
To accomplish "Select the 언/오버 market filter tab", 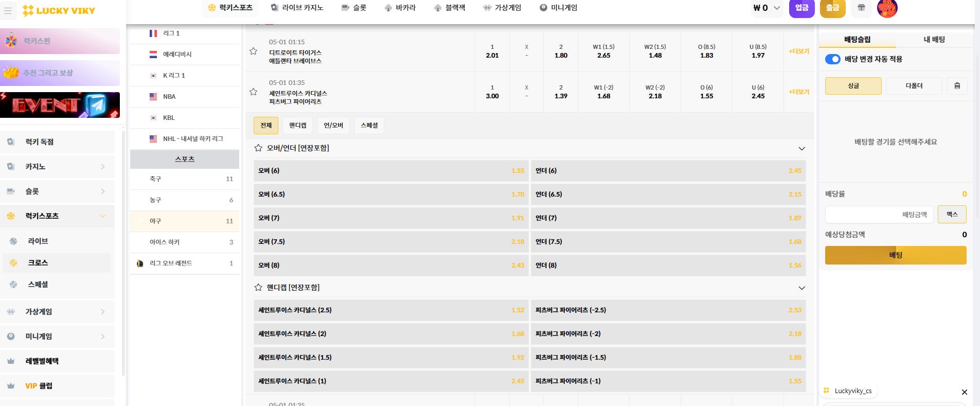I will pos(333,126).
